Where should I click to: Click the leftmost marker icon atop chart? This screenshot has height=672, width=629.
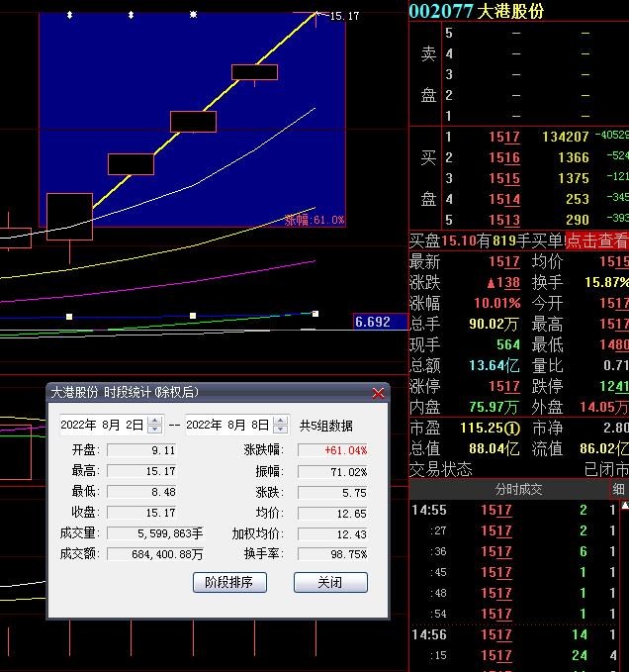click(x=69, y=15)
